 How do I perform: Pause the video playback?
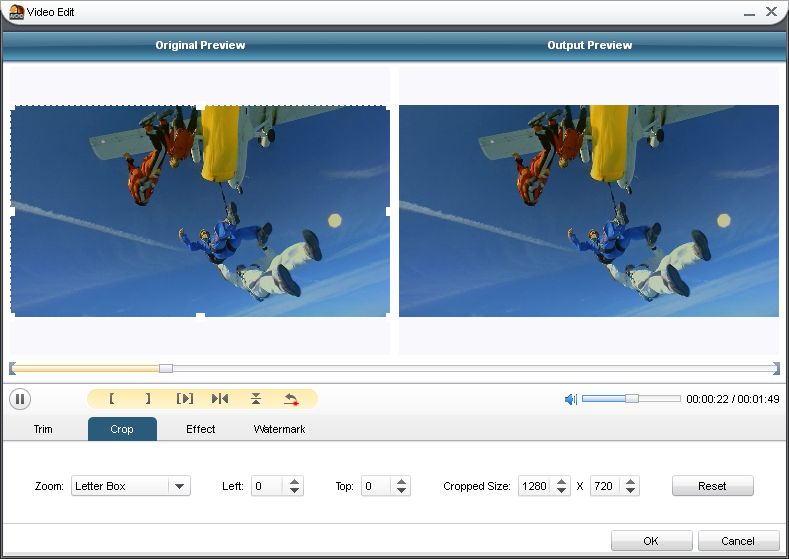pyautogui.click(x=20, y=399)
